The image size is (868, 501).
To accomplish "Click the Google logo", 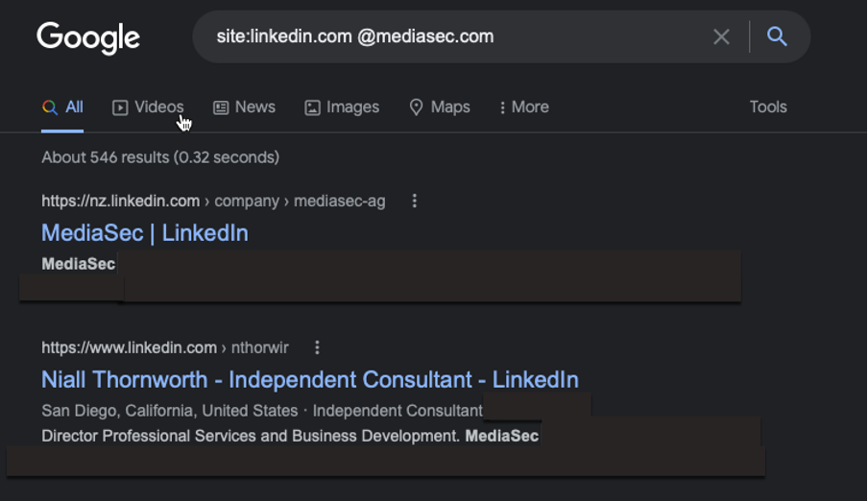I will [x=88, y=37].
